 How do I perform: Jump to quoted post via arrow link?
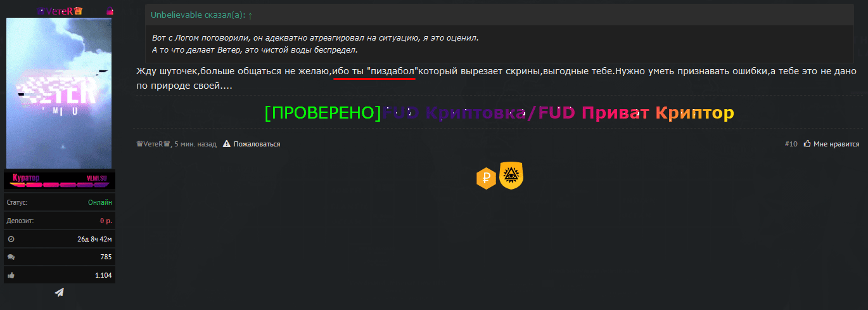tap(250, 15)
